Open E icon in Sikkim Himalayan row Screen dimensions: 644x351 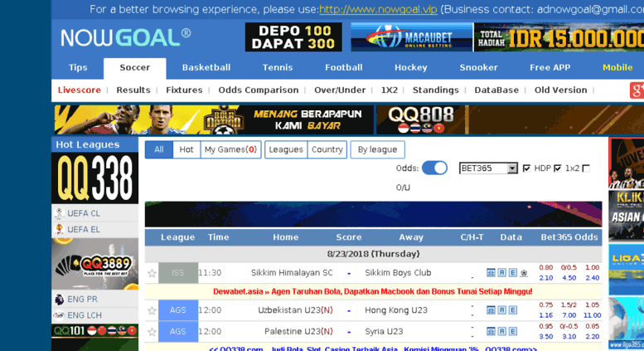(x=512, y=272)
